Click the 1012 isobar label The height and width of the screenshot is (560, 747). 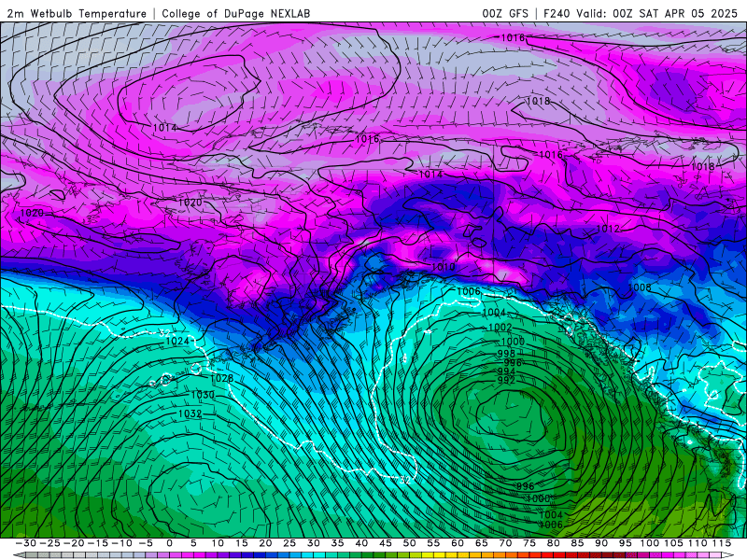pos(608,229)
